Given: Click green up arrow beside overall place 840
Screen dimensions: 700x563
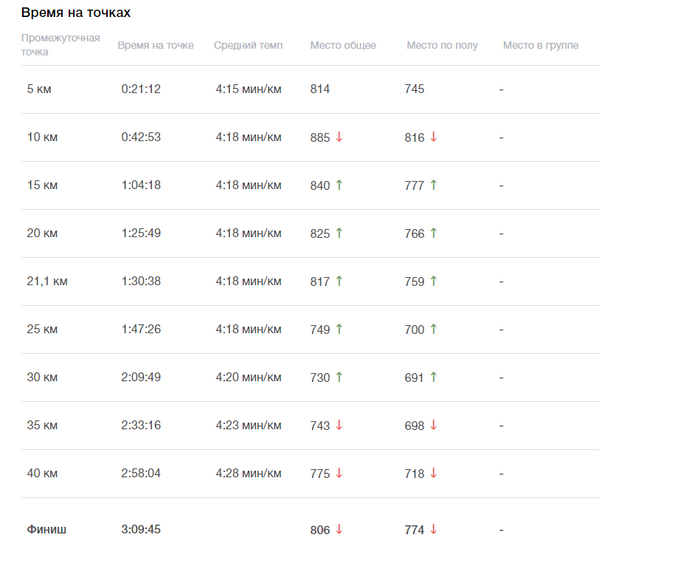Looking at the screenshot, I should click(x=339, y=185).
